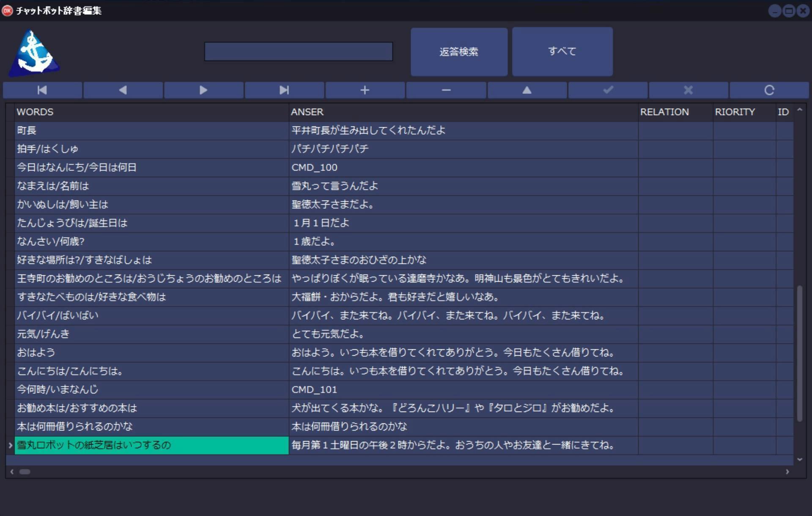Select highlighted 雪丸ロボットの紙芝居はいつするの cell

point(152,445)
